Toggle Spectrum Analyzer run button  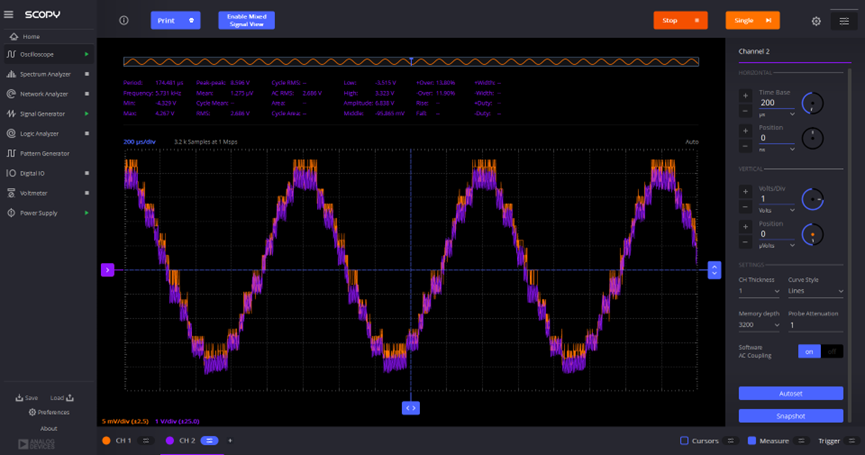pyautogui.click(x=87, y=74)
